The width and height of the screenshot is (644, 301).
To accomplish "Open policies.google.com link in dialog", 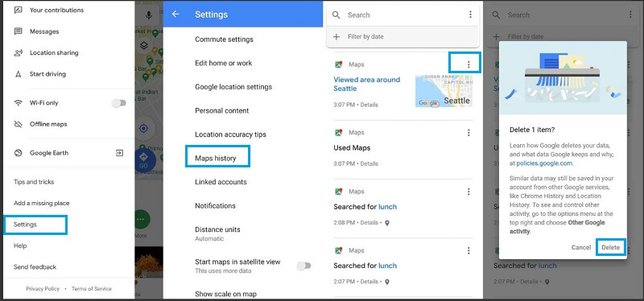I will coord(544,163).
